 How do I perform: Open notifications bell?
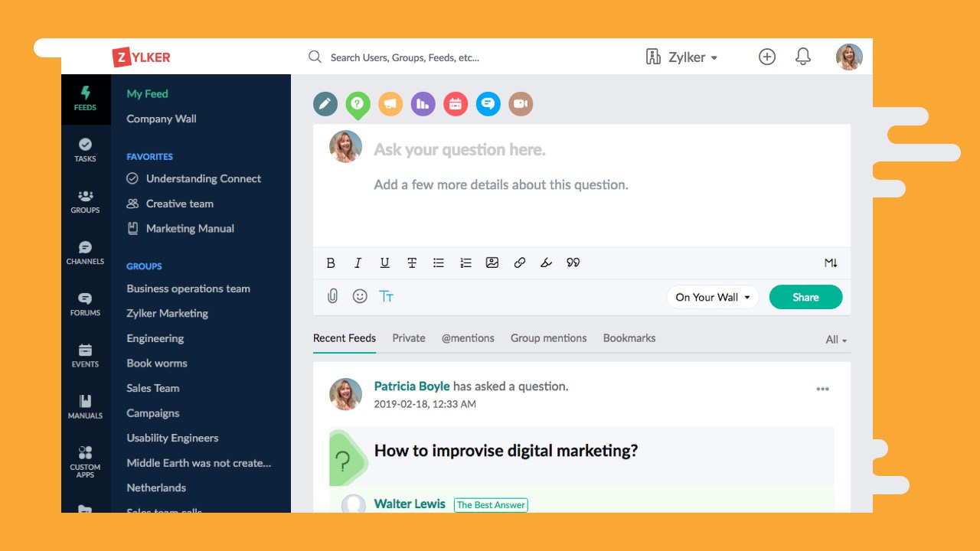[x=803, y=57]
